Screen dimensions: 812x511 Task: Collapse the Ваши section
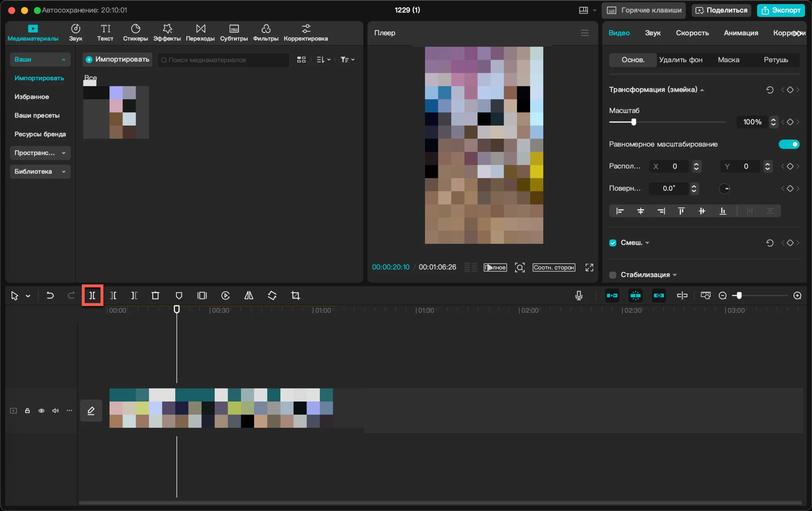(40, 59)
